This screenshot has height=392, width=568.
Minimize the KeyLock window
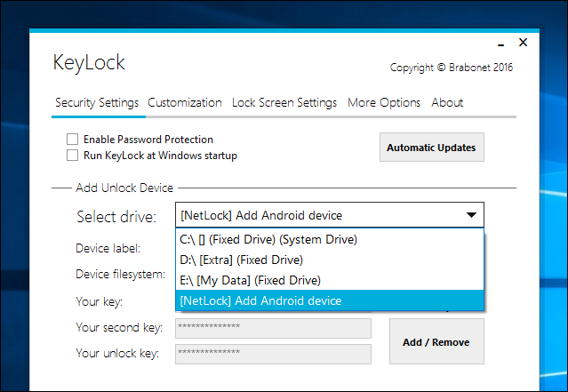point(501,44)
